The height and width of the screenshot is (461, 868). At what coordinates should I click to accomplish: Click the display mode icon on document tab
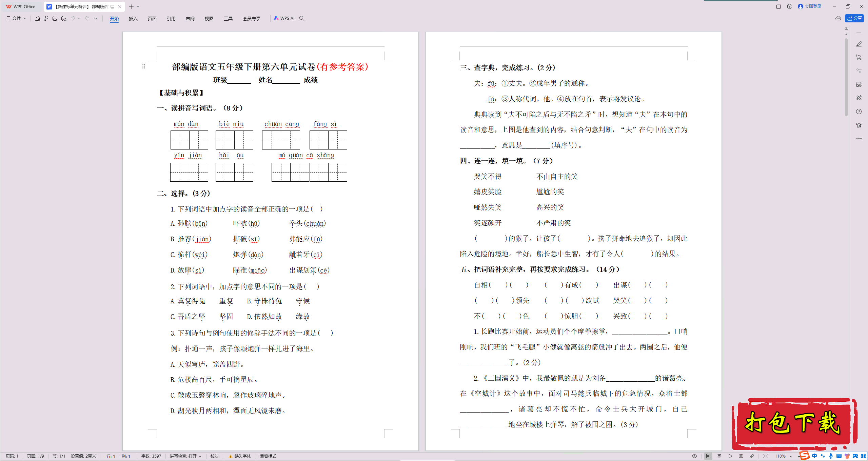pyautogui.click(x=113, y=6)
